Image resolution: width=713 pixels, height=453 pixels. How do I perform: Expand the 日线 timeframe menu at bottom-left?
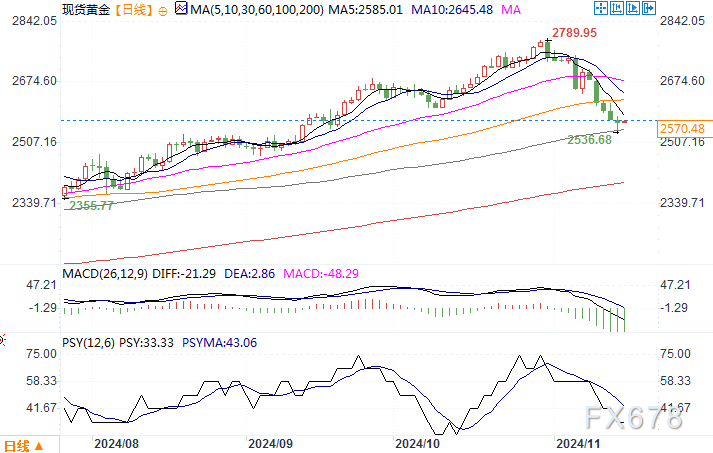tap(16, 445)
